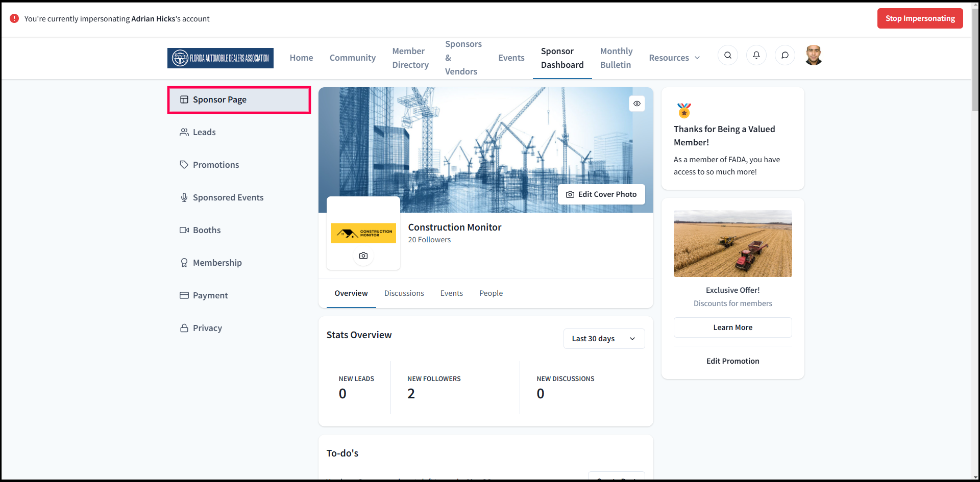Open the messages chat bubble icon
The height and width of the screenshot is (482, 980).
[785, 55]
